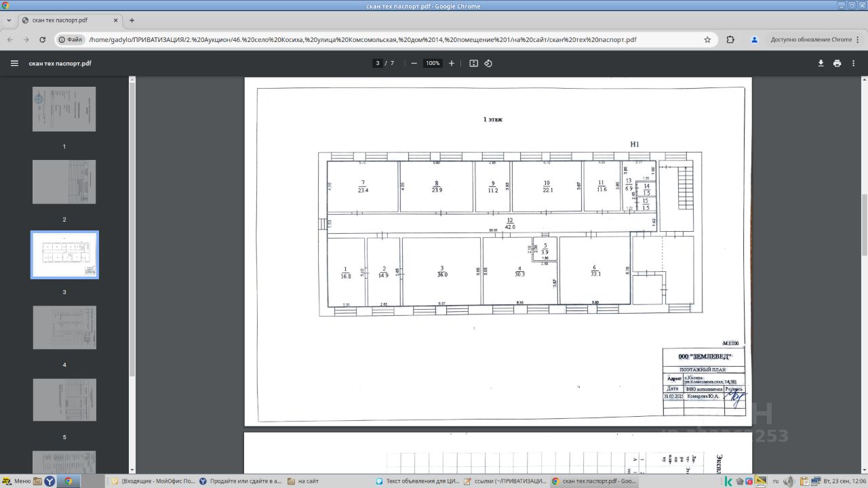This screenshot has height=488, width=868.
Task: Launch Chrome from taskbar quick launch
Action: tap(68, 481)
